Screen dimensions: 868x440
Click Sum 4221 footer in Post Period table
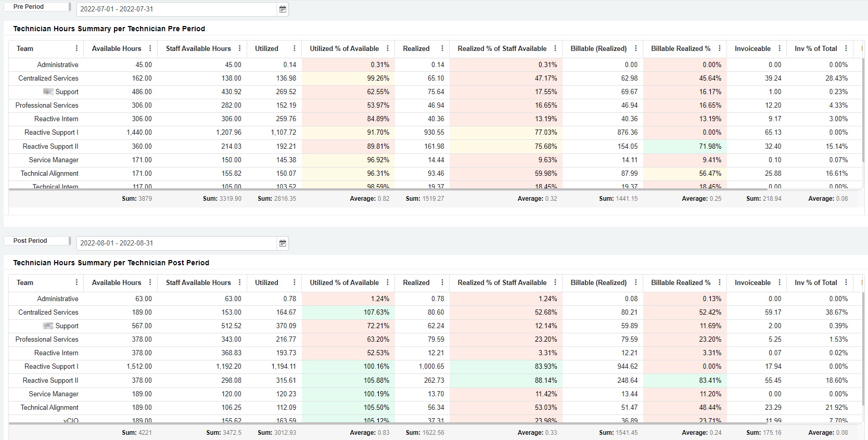point(137,433)
